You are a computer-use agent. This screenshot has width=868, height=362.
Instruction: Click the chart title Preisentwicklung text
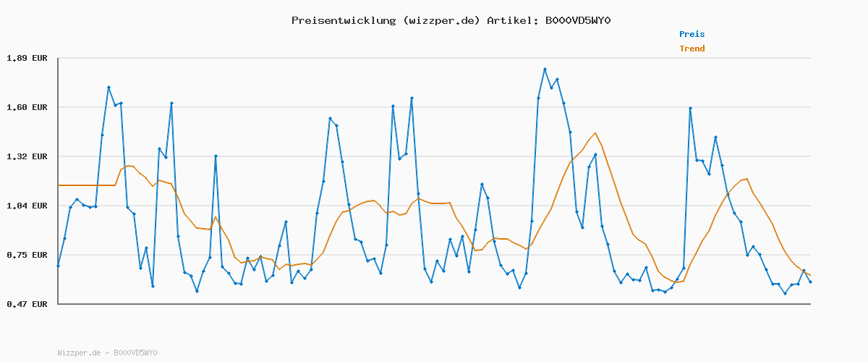344,20
